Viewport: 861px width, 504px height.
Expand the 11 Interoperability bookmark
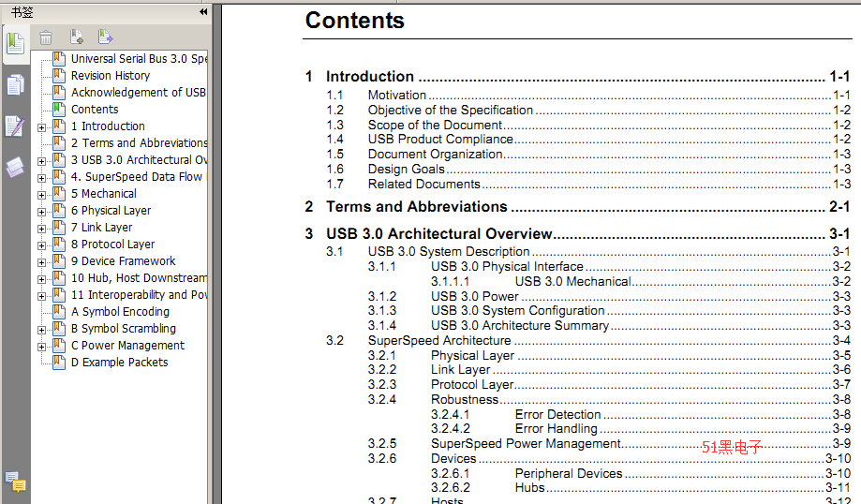coord(42,296)
